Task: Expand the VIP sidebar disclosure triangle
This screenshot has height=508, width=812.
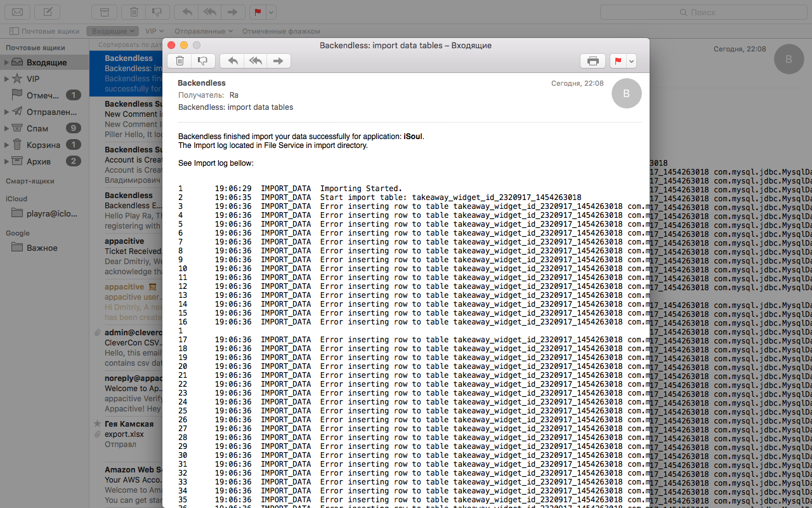Action: [6, 79]
